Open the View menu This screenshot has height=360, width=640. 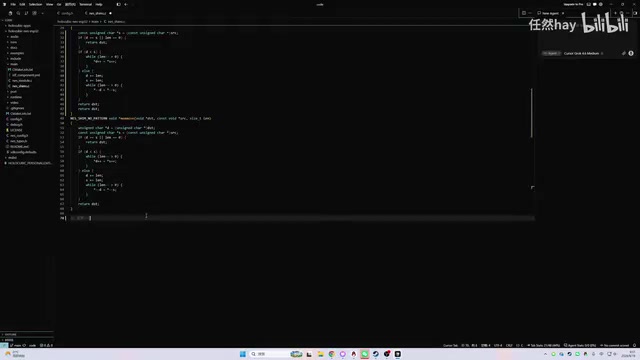pos(49,4)
